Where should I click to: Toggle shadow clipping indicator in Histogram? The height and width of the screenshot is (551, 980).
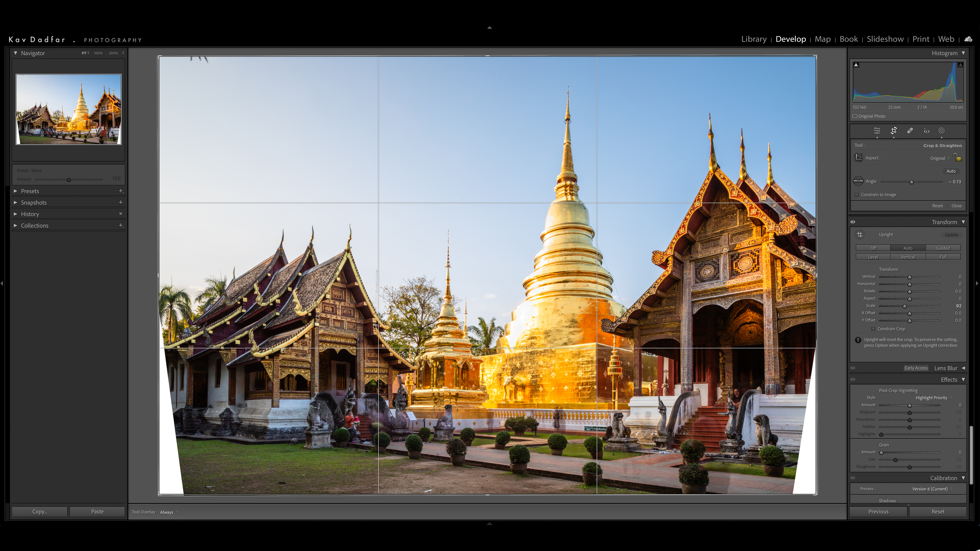856,65
